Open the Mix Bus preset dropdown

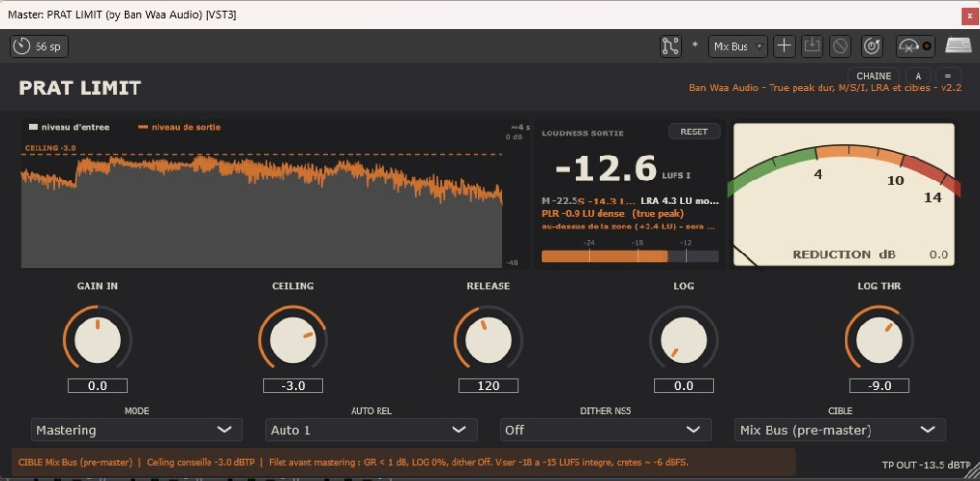738,46
